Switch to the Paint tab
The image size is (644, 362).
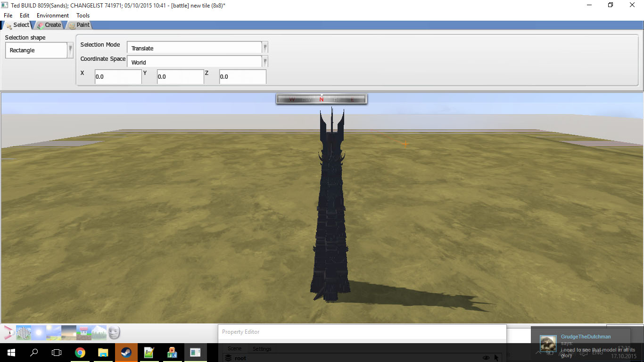pos(79,25)
